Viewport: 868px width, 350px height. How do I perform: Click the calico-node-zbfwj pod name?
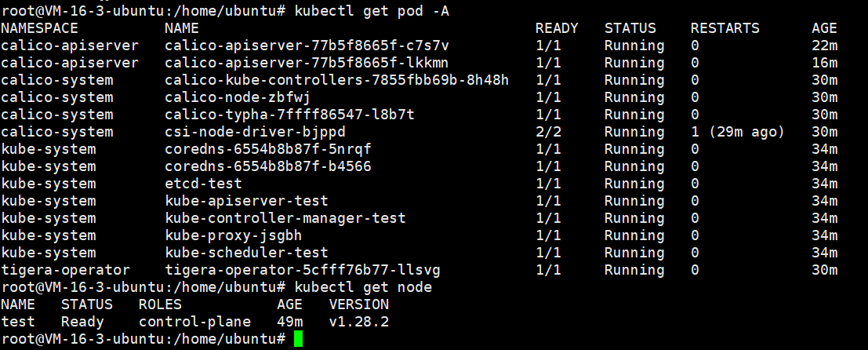(238, 97)
